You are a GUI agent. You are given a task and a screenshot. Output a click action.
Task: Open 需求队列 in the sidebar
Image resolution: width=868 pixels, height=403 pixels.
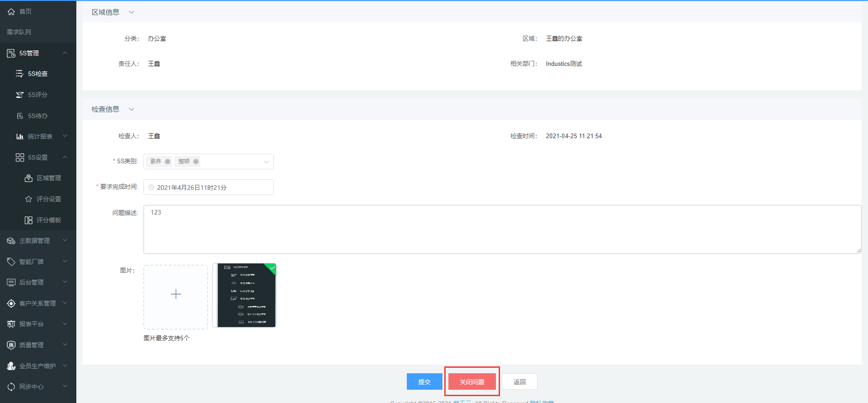pyautogui.click(x=19, y=32)
